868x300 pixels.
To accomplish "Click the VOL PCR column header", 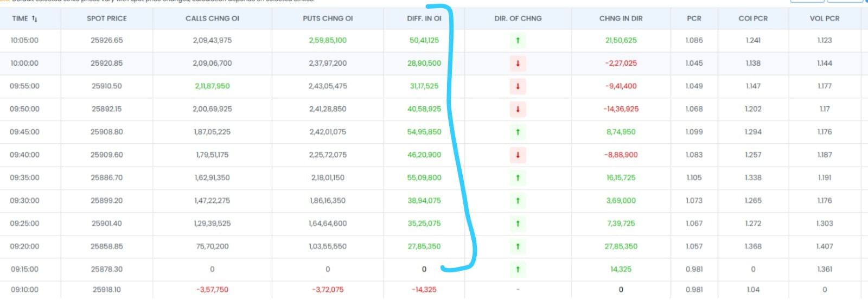I will point(824,18).
